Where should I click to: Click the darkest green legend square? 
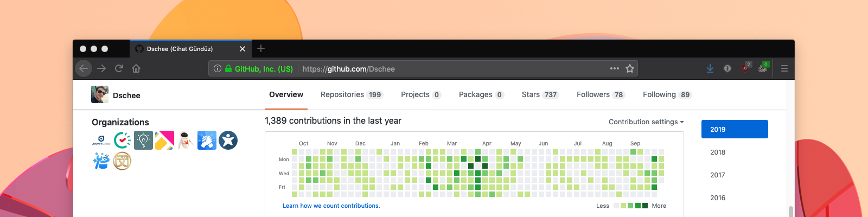click(x=645, y=206)
